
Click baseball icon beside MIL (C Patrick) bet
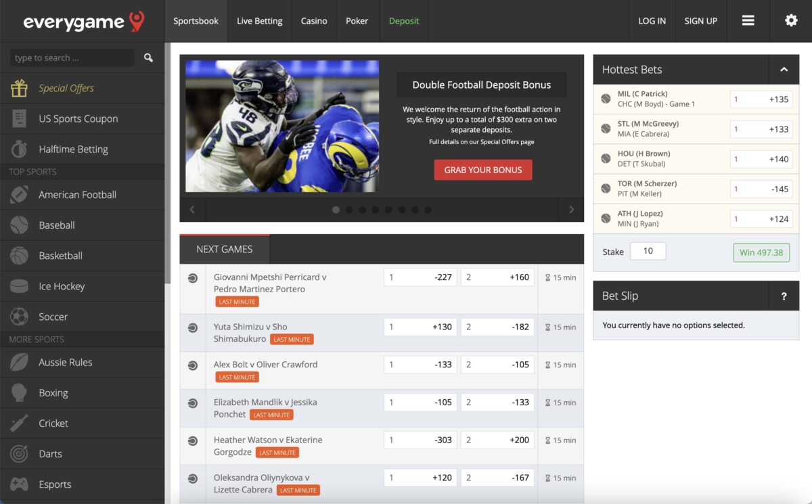coord(606,99)
